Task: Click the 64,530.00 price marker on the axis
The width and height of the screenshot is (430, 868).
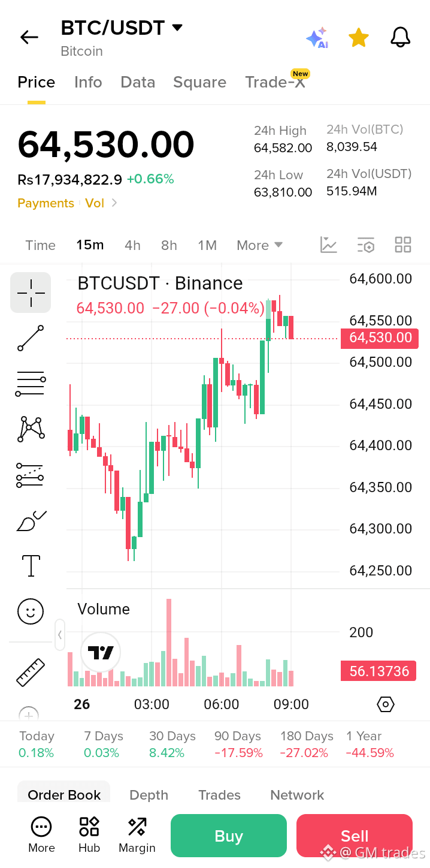Action: point(379,337)
